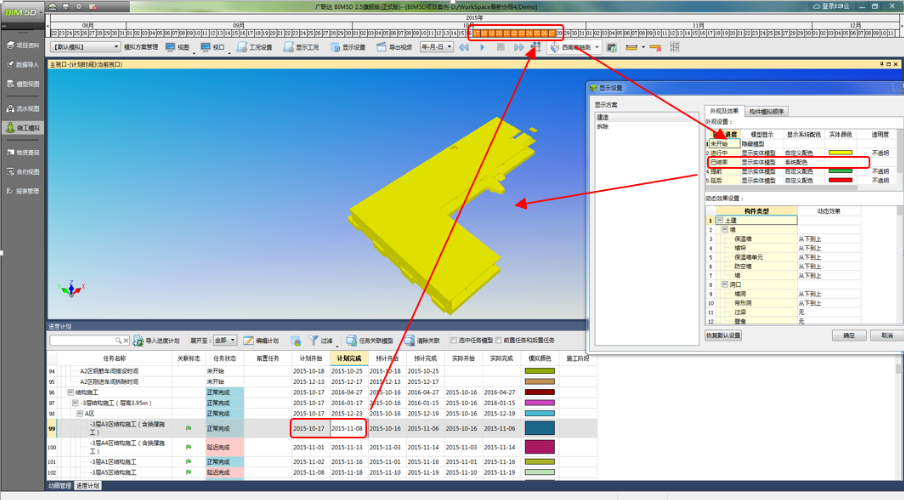Open 数据导入 in the left sidebar
Viewport: 904px width, 500px height.
coord(23,65)
